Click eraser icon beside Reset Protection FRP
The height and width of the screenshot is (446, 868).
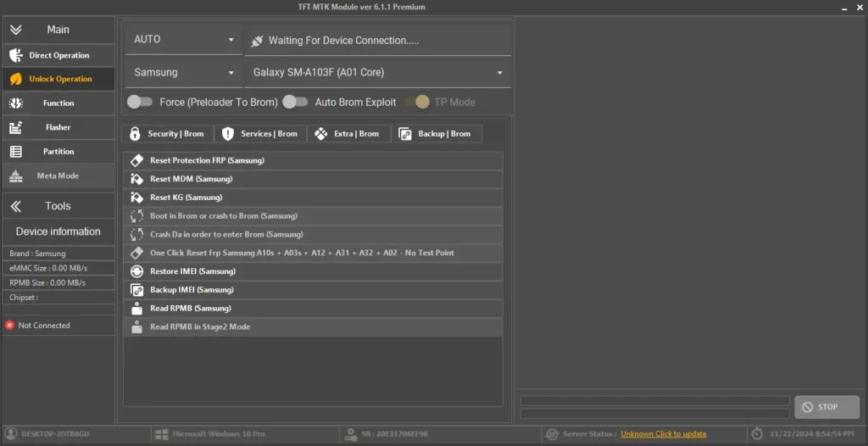pyautogui.click(x=136, y=160)
